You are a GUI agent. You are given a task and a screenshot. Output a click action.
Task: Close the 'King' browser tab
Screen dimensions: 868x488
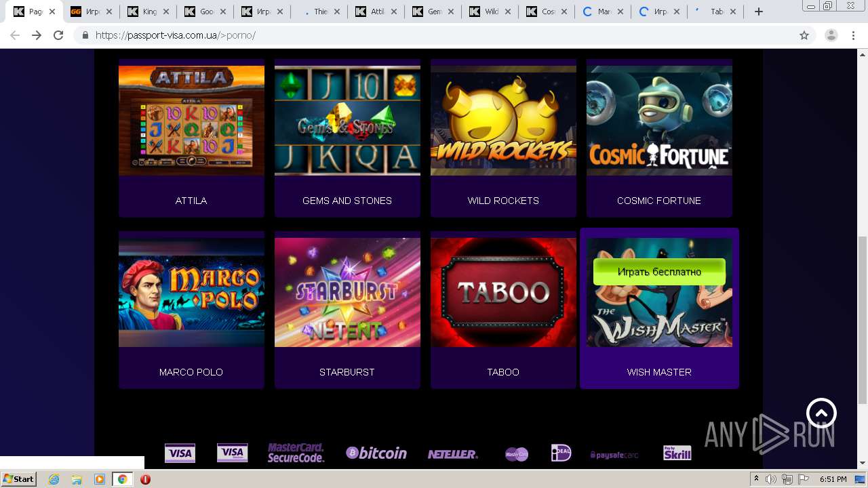(x=166, y=12)
